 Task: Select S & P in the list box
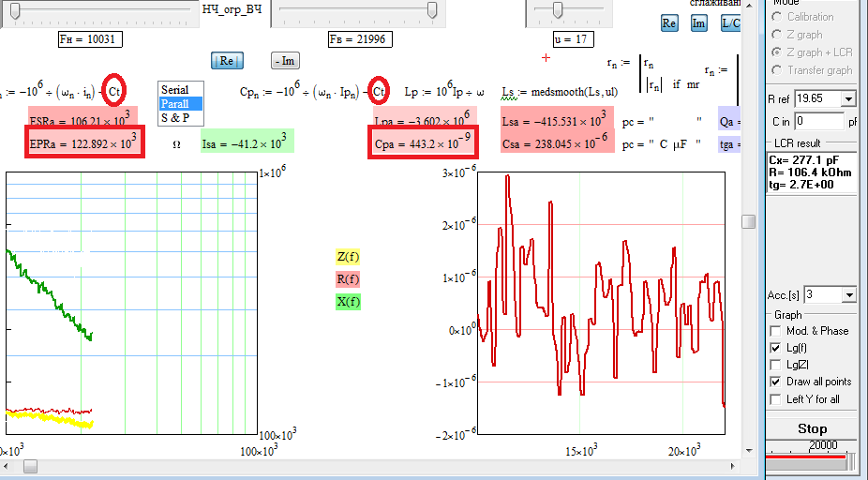[181, 117]
